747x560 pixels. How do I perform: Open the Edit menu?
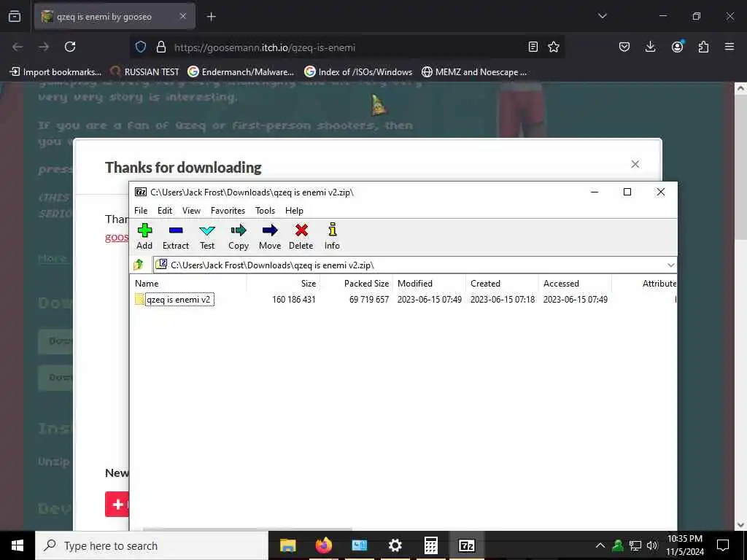[x=165, y=211]
